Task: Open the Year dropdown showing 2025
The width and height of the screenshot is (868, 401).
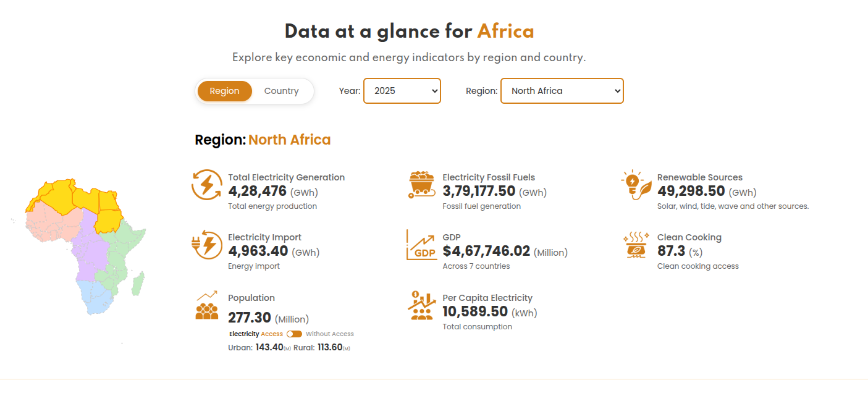Action: pos(402,91)
